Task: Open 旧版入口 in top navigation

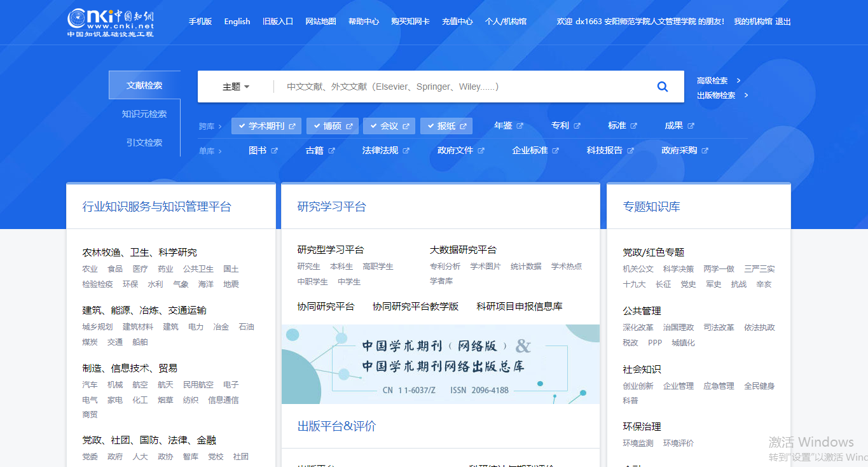Action: pyautogui.click(x=278, y=22)
